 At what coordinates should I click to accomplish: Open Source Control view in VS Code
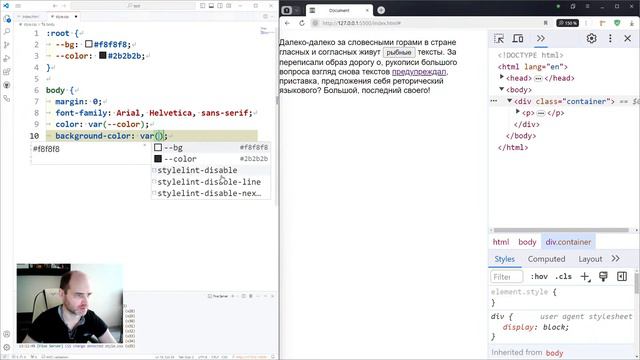7,45
